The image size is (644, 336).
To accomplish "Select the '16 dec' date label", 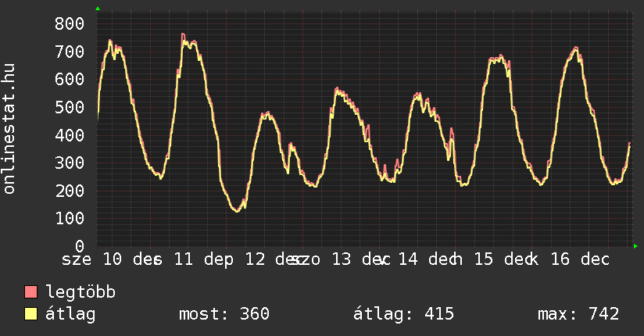I will 576,259.
